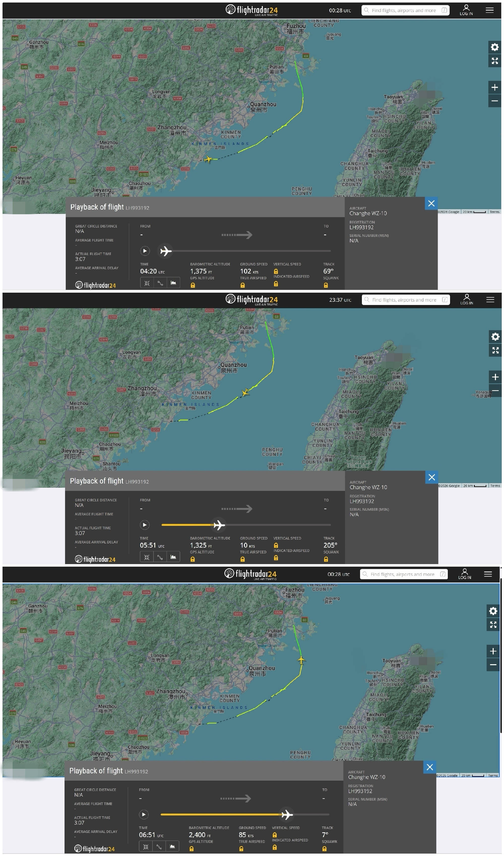Viewport: 504px width, 856px height.
Task: Zoom out the map on 06:51 UTC view
Action: (493, 665)
